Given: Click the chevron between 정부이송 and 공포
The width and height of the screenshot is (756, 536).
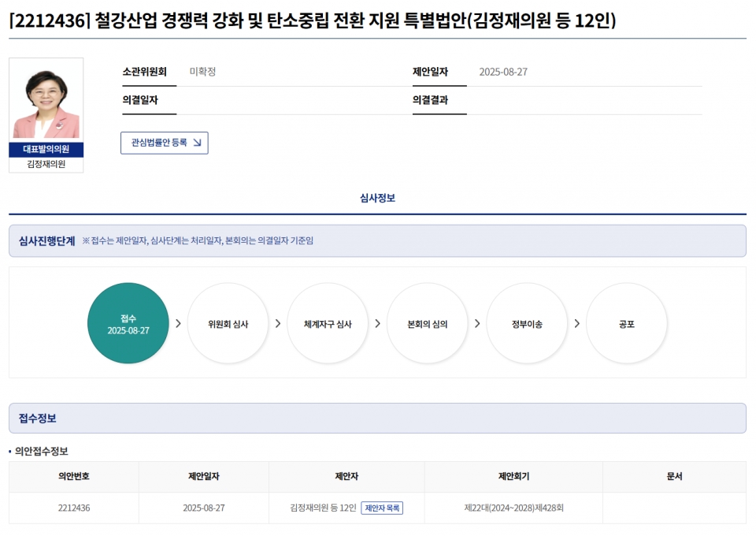Looking at the screenshot, I should click(576, 323).
